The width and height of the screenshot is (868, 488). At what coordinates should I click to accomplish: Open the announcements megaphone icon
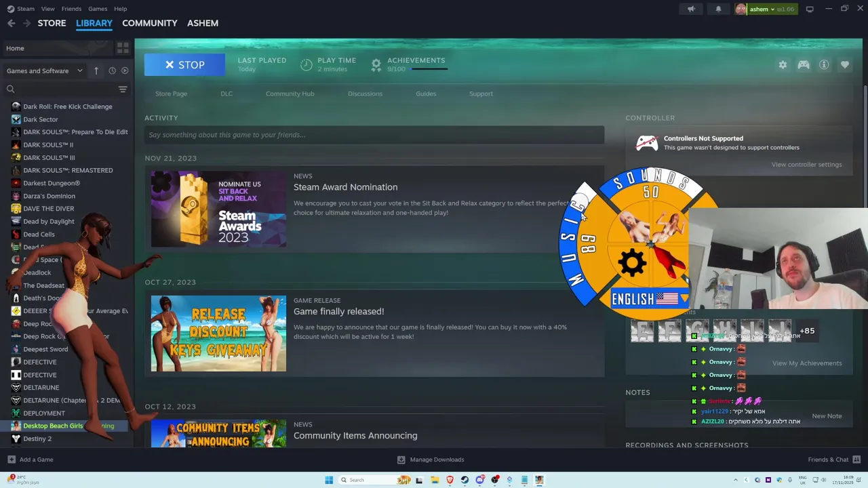click(x=691, y=9)
